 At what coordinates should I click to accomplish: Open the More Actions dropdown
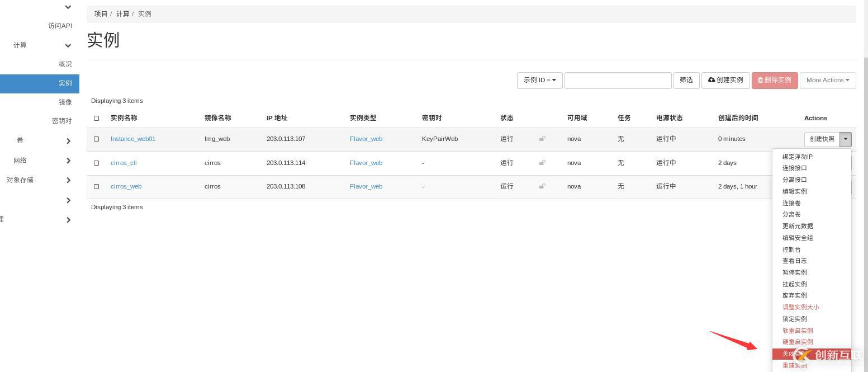(827, 80)
